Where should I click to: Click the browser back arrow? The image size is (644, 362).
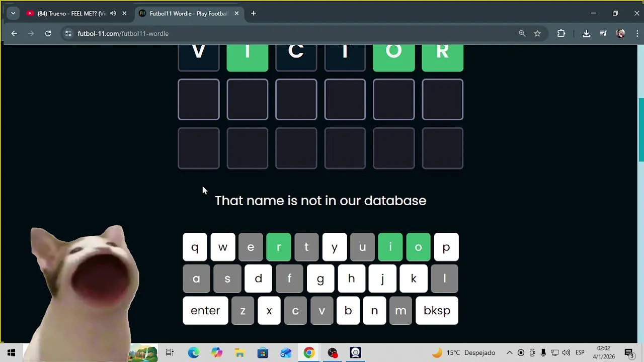[x=14, y=34]
